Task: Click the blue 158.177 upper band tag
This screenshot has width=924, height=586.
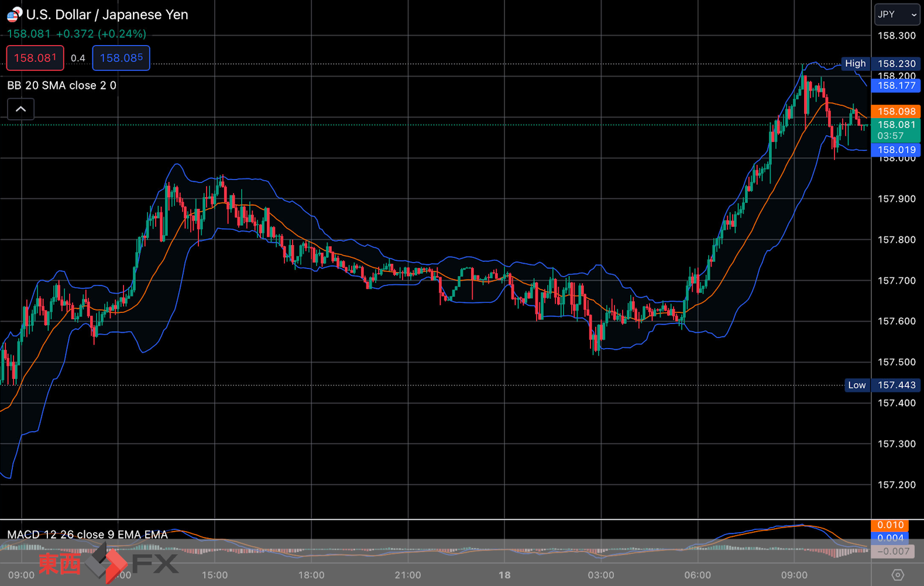Action: click(896, 85)
